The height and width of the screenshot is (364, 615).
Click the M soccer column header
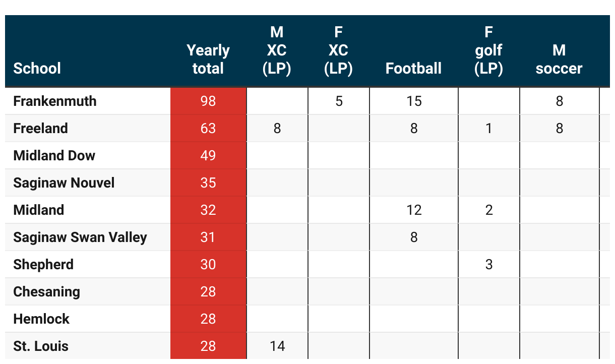pyautogui.click(x=559, y=59)
